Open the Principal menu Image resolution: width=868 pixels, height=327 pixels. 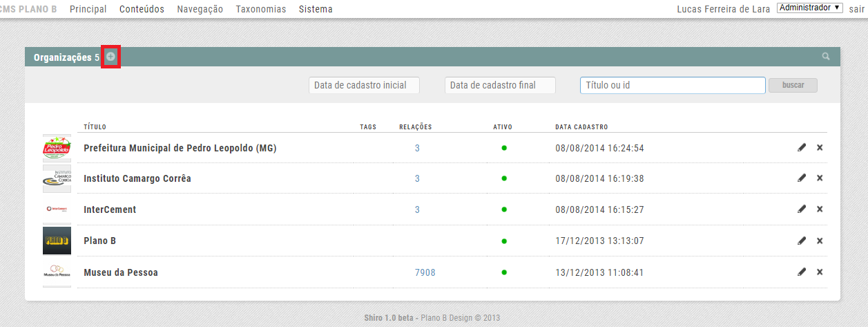[x=88, y=9]
